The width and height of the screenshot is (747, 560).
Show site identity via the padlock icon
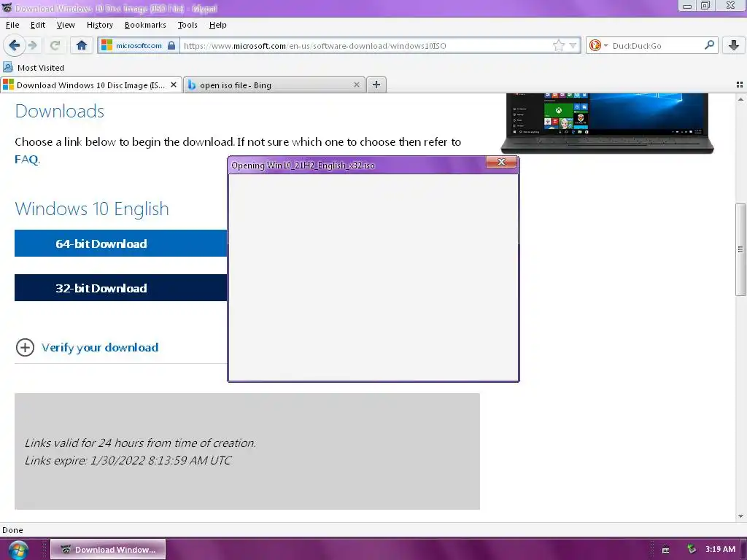pyautogui.click(x=171, y=46)
